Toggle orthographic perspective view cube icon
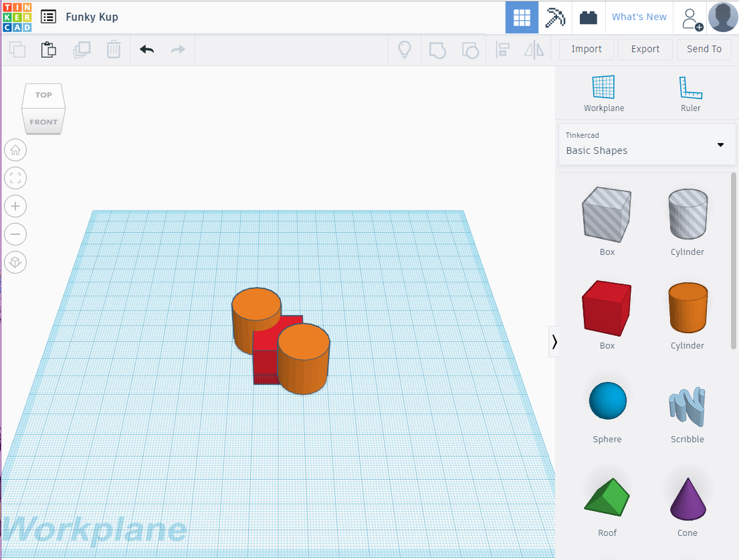Image resolution: width=739 pixels, height=560 pixels. pyautogui.click(x=15, y=262)
